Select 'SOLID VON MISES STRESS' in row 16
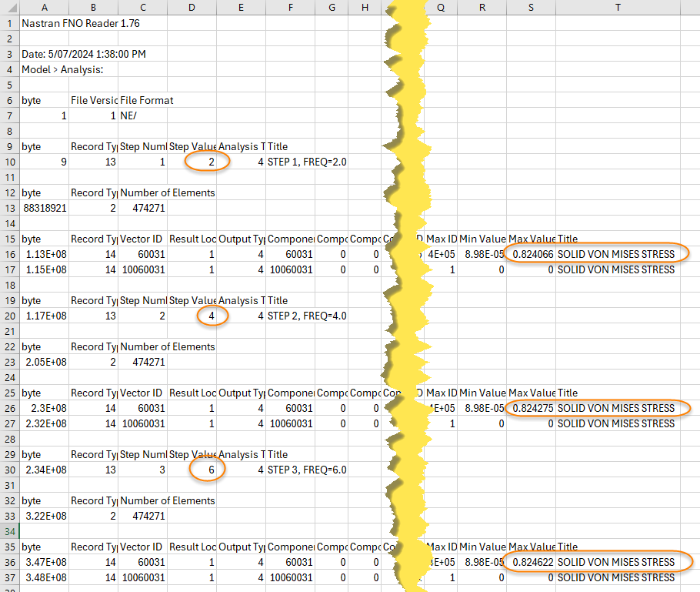The height and width of the screenshot is (592, 700). click(615, 254)
